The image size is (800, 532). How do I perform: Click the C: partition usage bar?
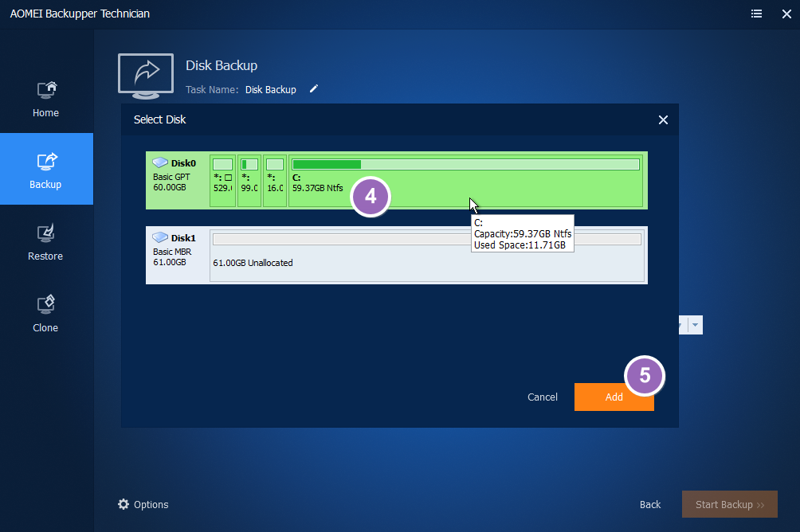tap(465, 164)
